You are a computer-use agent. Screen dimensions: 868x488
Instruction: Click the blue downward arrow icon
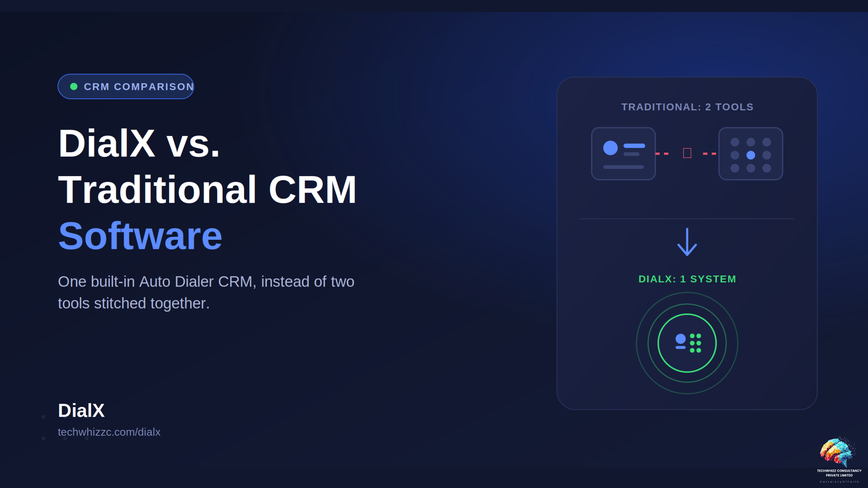pyautogui.click(x=687, y=242)
